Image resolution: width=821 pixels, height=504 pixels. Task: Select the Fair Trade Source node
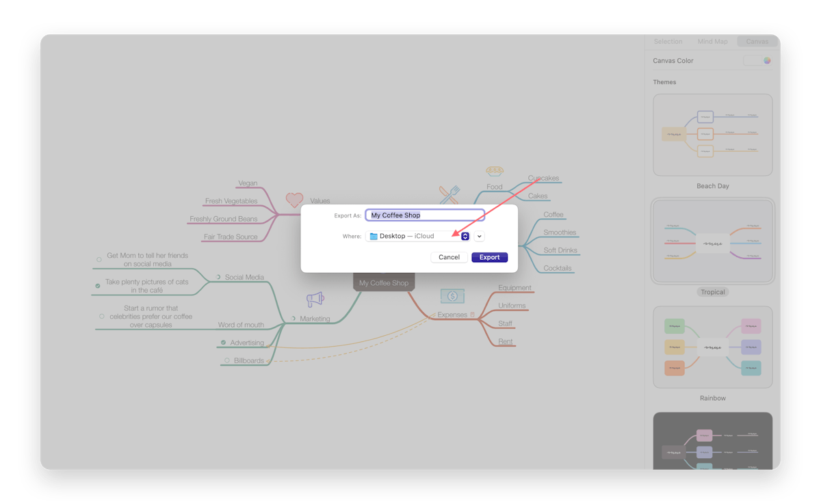(x=231, y=237)
